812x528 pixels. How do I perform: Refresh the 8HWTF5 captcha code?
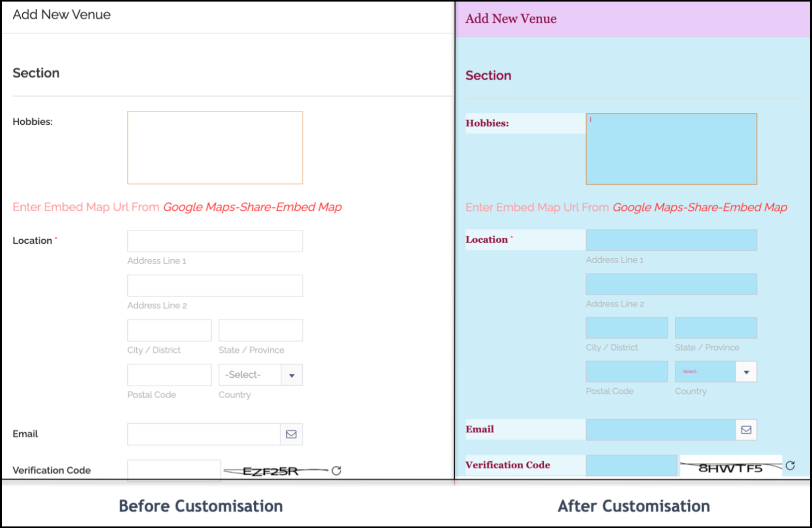click(790, 465)
